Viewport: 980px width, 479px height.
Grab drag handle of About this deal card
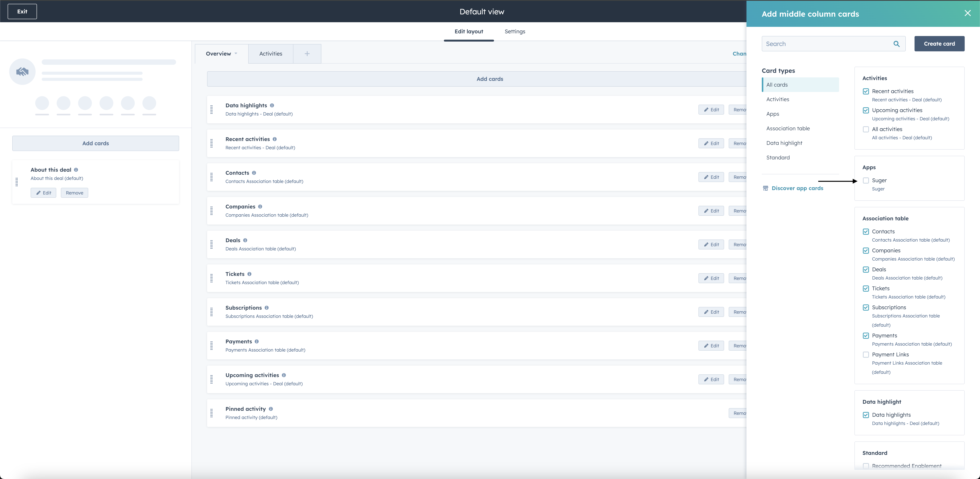click(x=17, y=182)
